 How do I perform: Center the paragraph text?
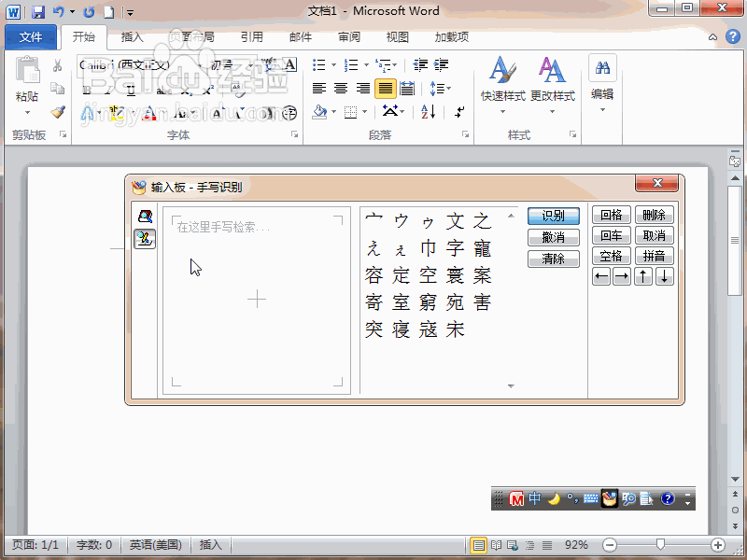(341, 89)
